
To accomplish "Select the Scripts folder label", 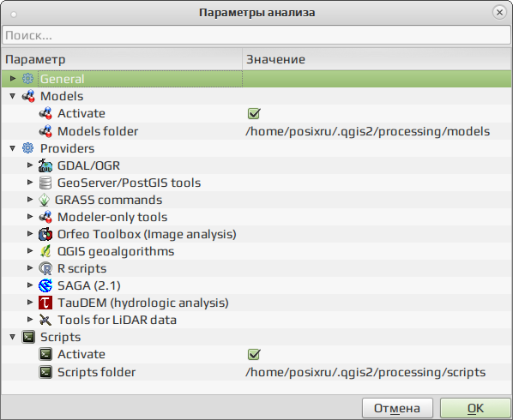I will 96,372.
